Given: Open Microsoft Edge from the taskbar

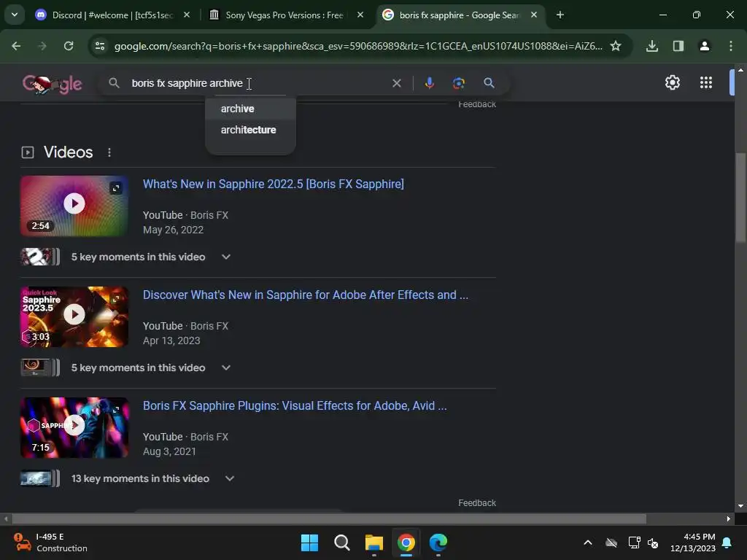Looking at the screenshot, I should pyautogui.click(x=438, y=542).
